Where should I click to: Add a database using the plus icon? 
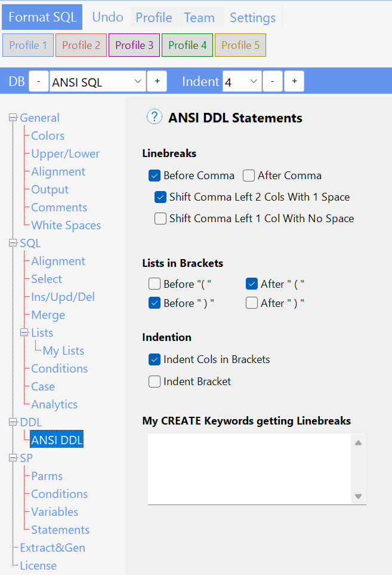tap(156, 81)
